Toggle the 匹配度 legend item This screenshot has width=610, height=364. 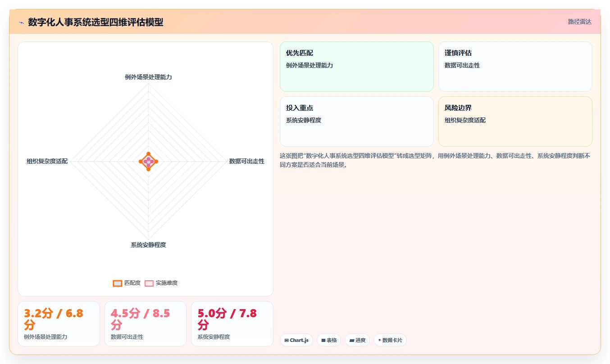[127, 283]
